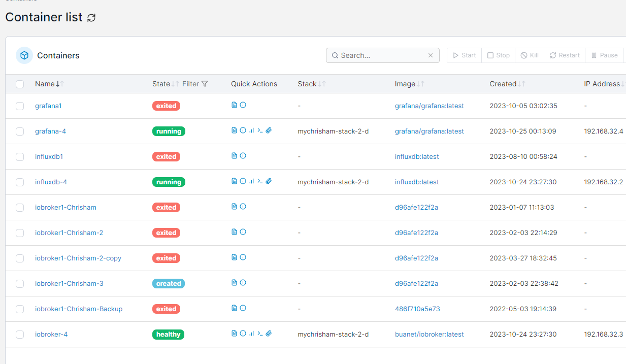
Task: Select the iobroker1-Chrisham-3 row checkbox
Action: pos(20,284)
